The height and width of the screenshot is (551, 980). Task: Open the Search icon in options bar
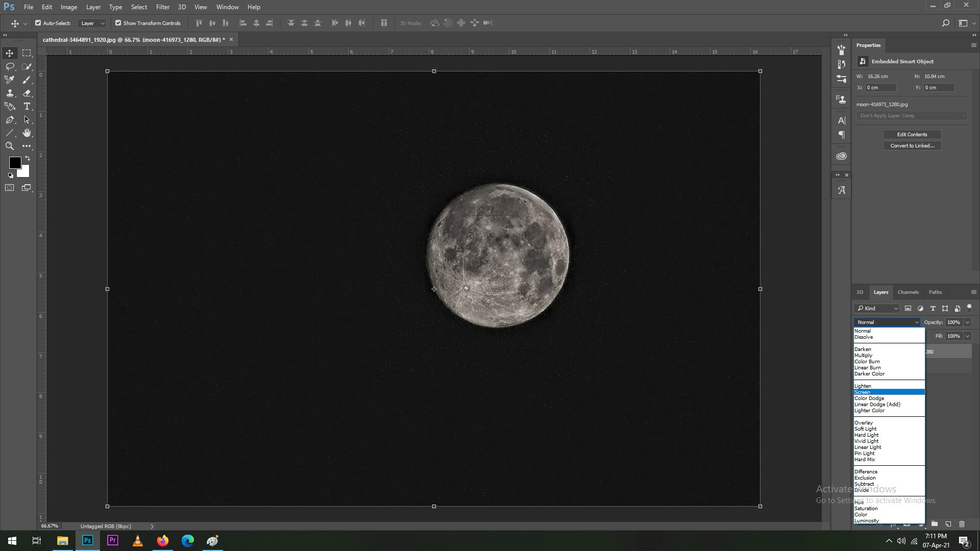945,23
